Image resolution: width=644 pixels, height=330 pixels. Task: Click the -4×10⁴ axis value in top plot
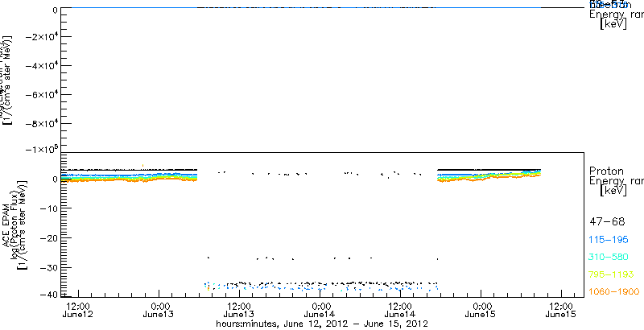(41, 65)
